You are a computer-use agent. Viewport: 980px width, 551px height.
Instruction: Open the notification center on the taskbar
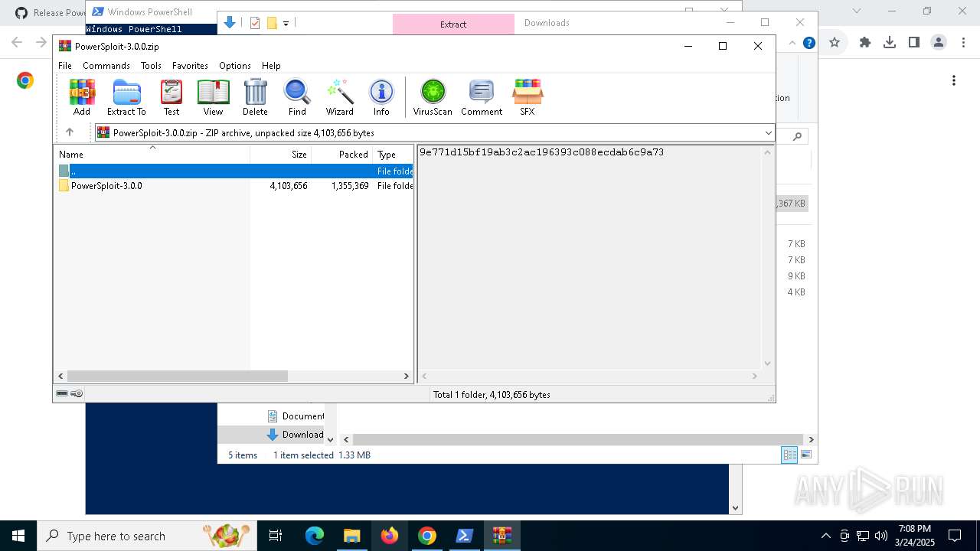955,536
